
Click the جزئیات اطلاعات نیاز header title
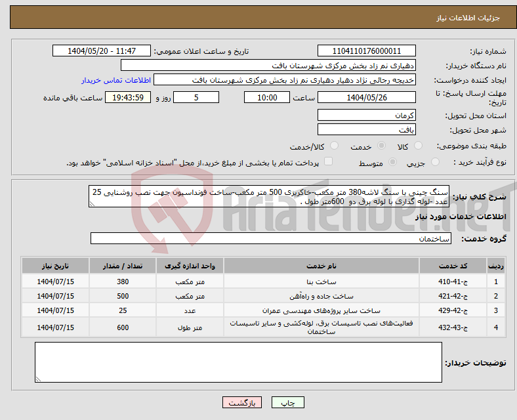coord(468,18)
